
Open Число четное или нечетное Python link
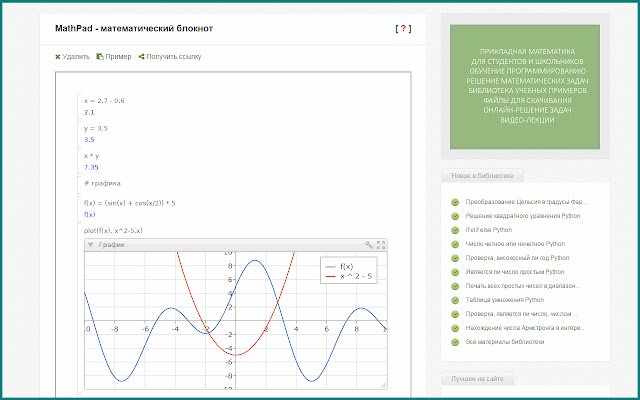(x=516, y=244)
